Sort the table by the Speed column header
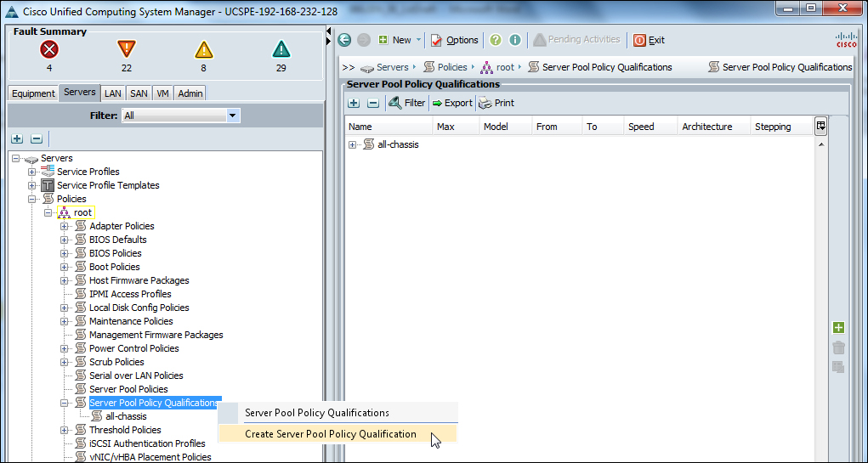 [x=650, y=127]
